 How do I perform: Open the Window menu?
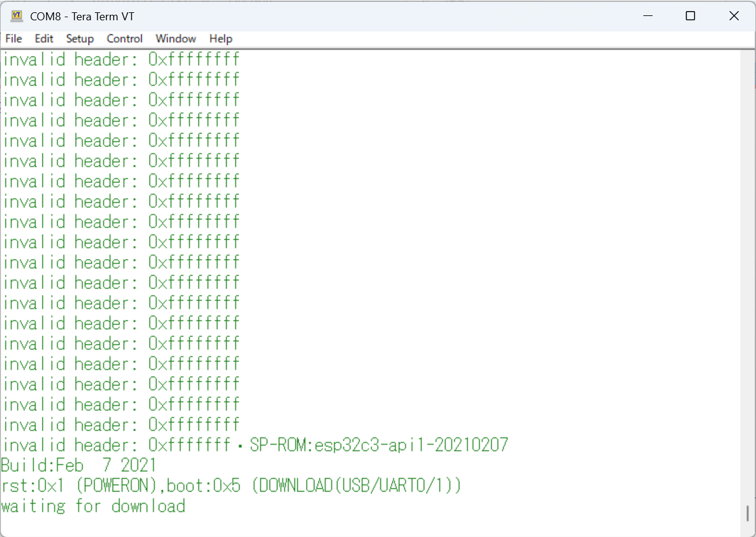click(x=175, y=39)
